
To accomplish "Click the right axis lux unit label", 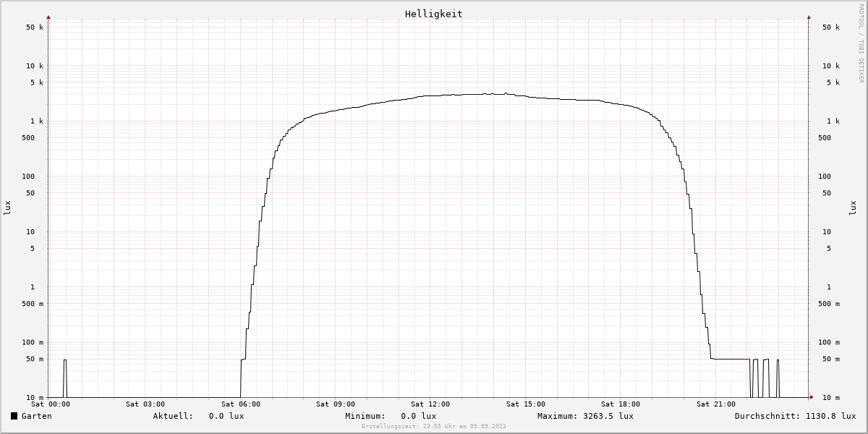I will click(853, 208).
